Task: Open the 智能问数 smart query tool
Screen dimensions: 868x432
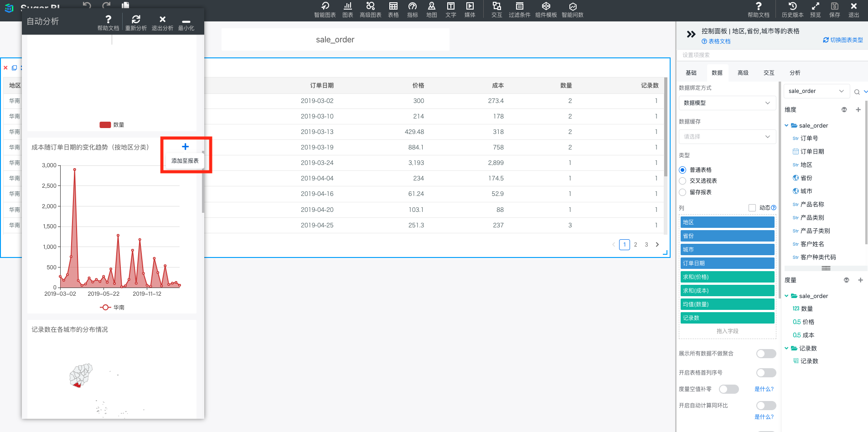Action: tap(572, 10)
